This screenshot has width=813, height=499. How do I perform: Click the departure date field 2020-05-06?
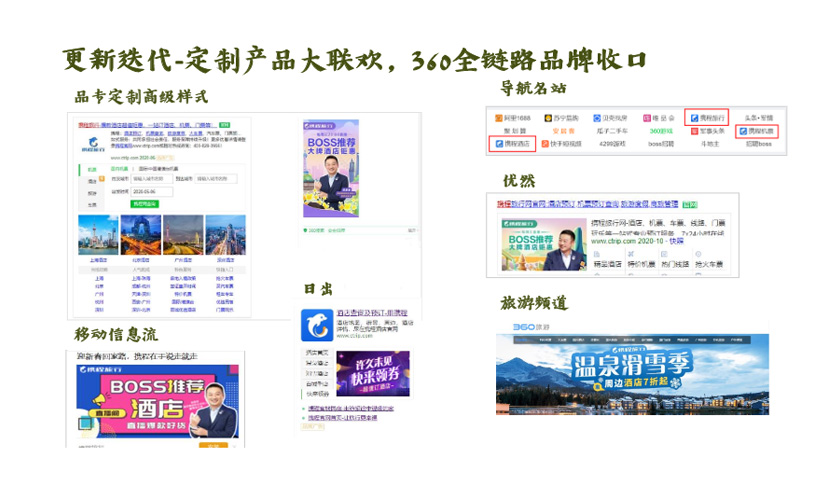coord(150,190)
